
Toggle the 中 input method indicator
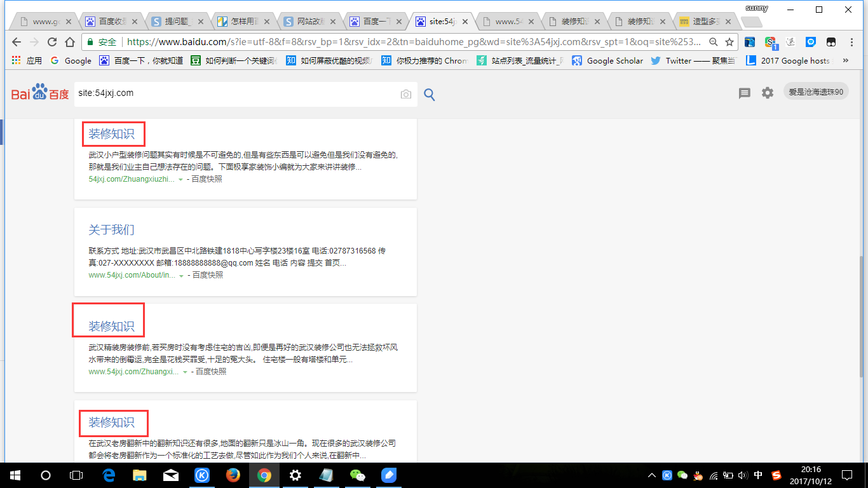click(757, 475)
